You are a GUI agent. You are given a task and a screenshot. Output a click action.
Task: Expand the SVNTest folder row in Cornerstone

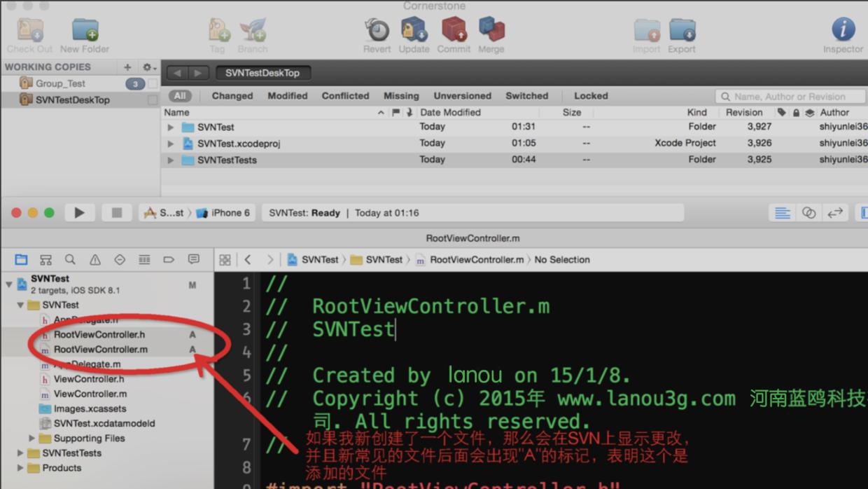click(x=171, y=128)
